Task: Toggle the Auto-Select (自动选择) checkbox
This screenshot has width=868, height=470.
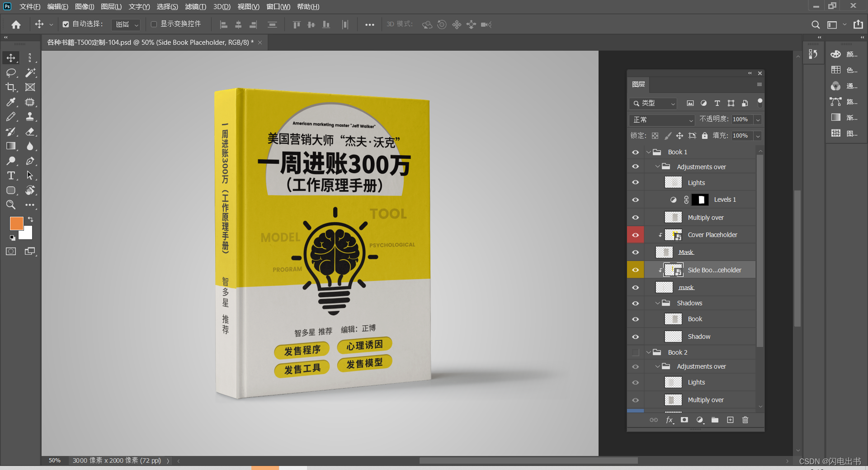Action: (66, 24)
